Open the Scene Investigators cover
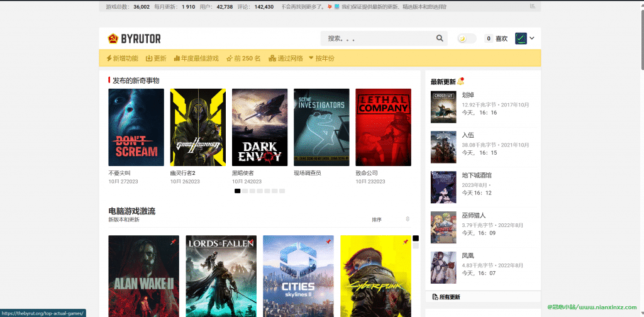644x317 pixels. click(x=321, y=127)
